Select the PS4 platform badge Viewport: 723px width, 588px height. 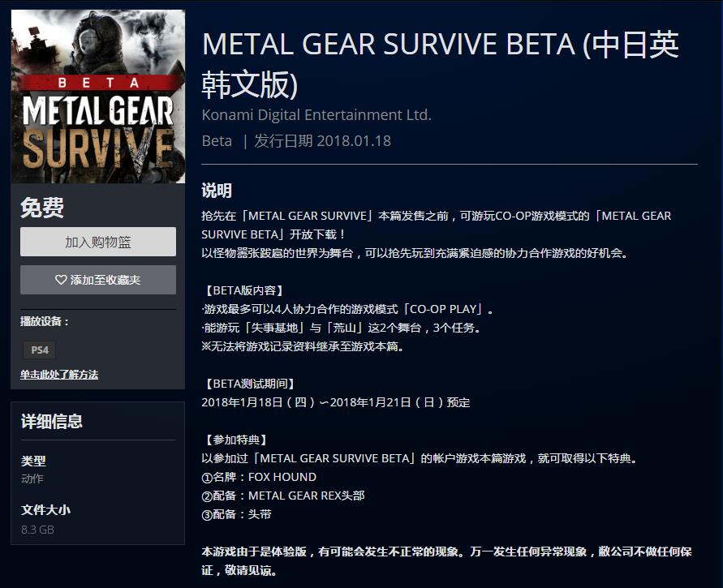coord(39,350)
